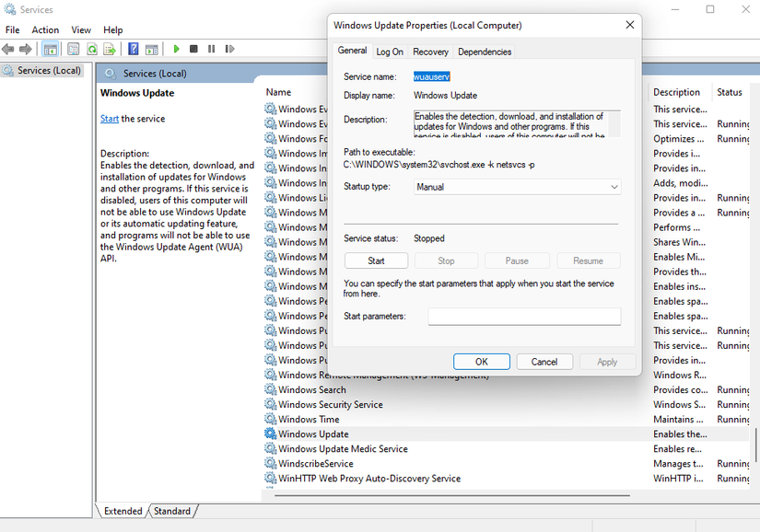Click OK in Windows Update Properties
760x532 pixels.
(481, 362)
